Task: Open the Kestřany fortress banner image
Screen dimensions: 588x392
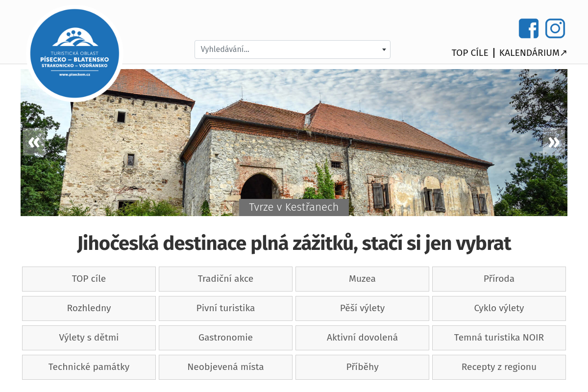Action: point(294,142)
